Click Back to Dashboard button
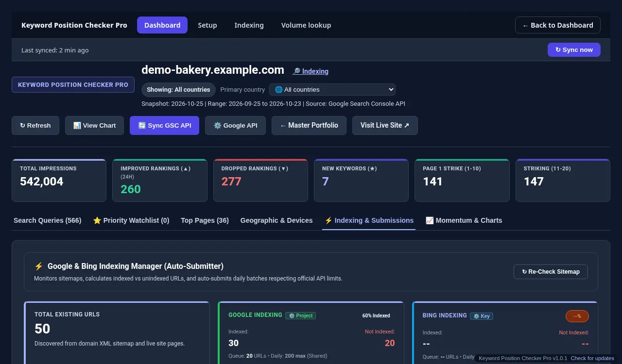Screen dimensions: 622x364 pyautogui.click(x=558, y=25)
